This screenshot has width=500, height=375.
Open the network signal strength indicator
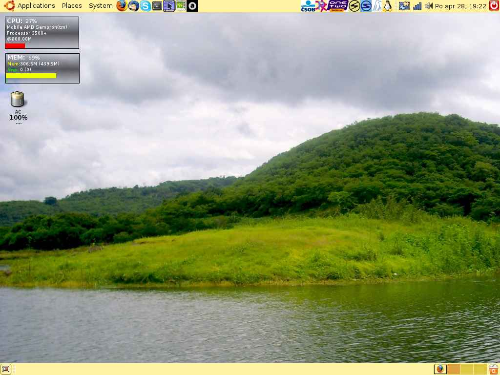tap(417, 6)
